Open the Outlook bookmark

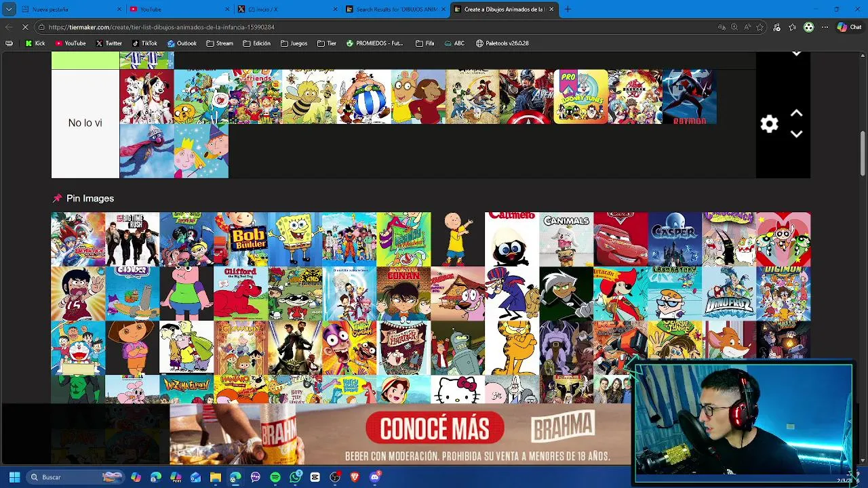pyautogui.click(x=182, y=43)
